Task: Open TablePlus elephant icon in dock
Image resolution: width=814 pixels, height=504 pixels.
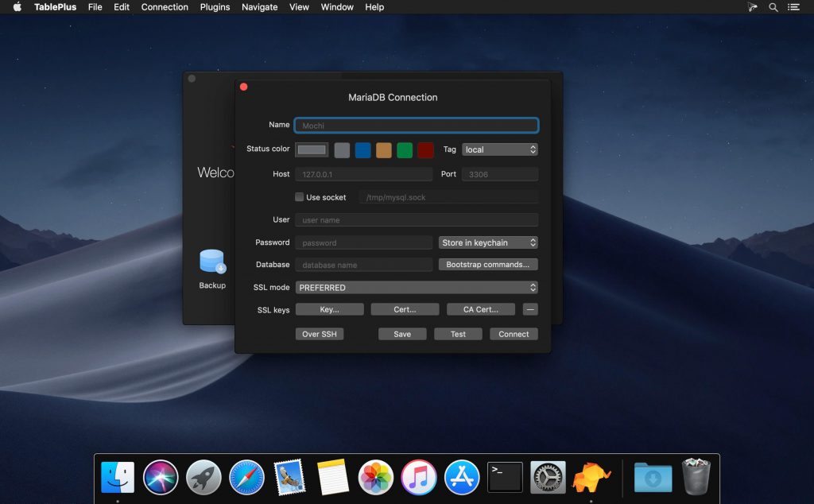Action: (591, 478)
